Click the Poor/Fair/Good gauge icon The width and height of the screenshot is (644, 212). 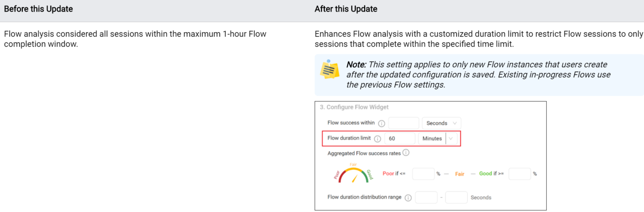353,173
